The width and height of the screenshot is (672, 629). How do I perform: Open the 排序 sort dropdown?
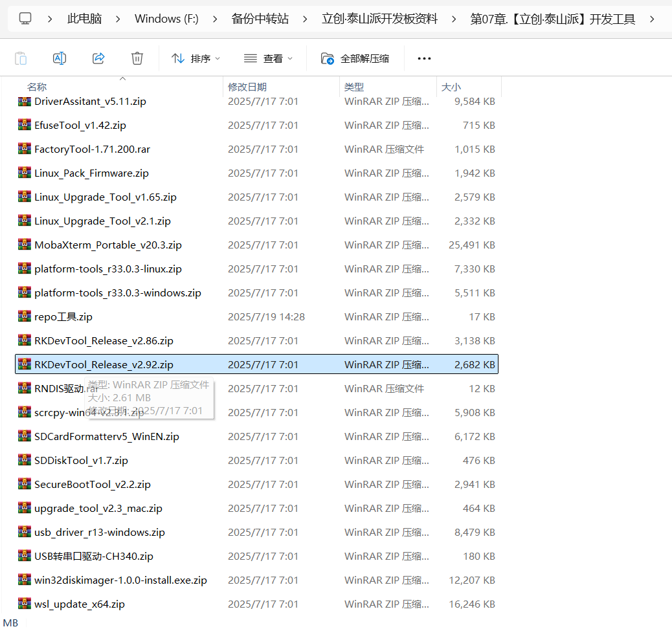(x=196, y=58)
